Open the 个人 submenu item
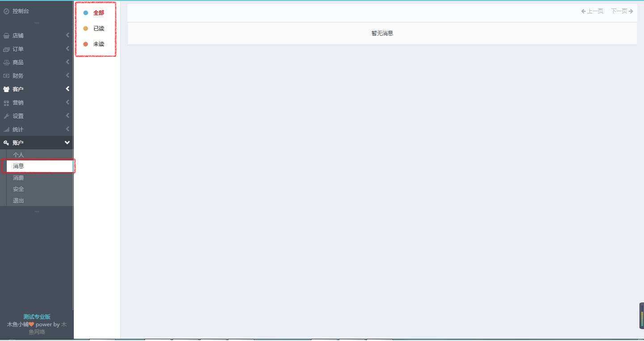The image size is (644, 341). tap(18, 155)
